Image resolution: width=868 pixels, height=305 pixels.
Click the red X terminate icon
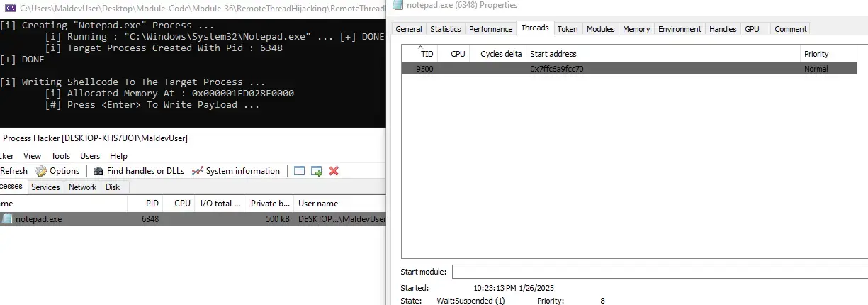pos(334,171)
